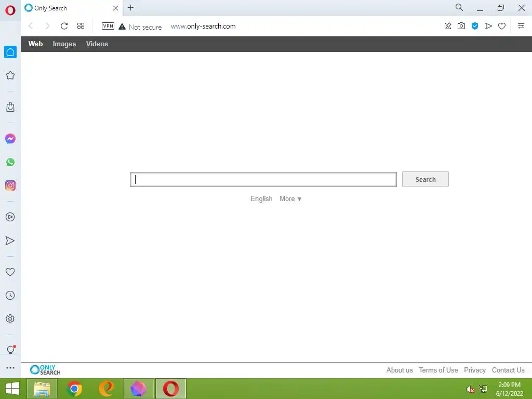
Task: Click the Search button
Action: (x=425, y=179)
